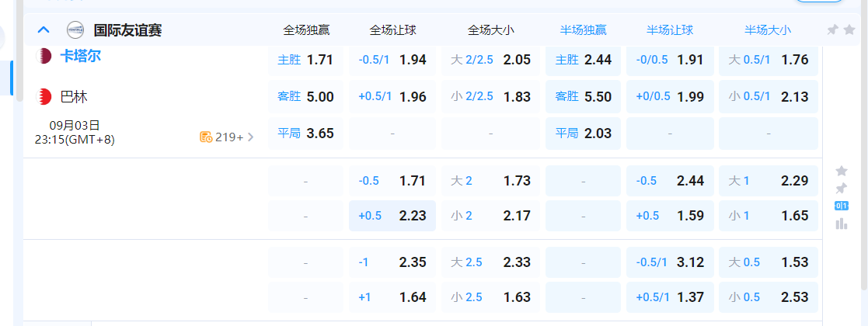Viewport: 868px width, 326px height.
Task: Select the half-time 平局 2.03 odds
Action: (x=583, y=134)
